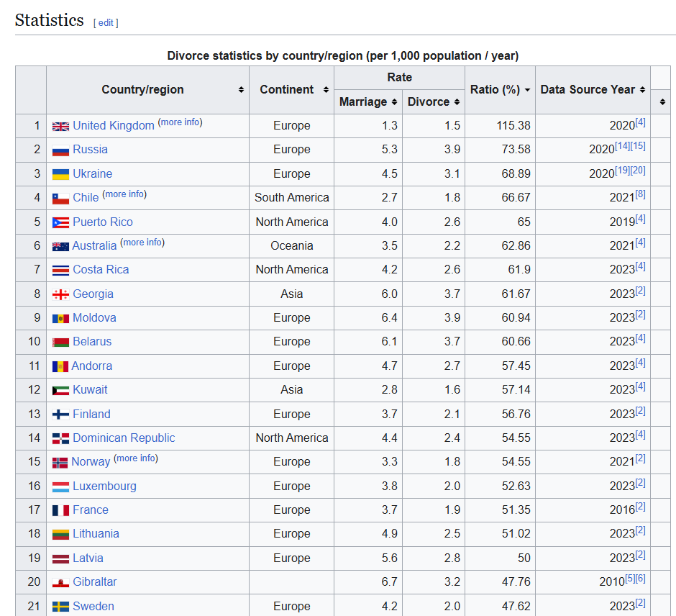Click the Moldova flag icon

(60, 319)
